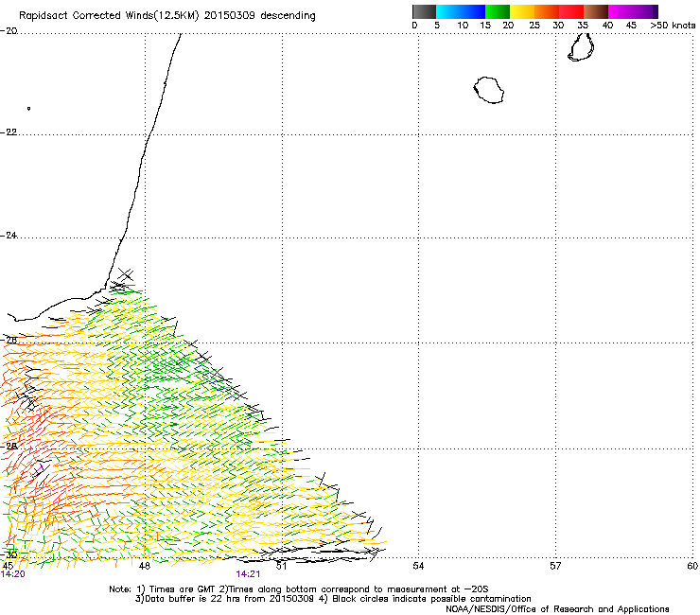700x615 pixels.
Task: Click the '-22' latitude axis label
Action: (9, 132)
